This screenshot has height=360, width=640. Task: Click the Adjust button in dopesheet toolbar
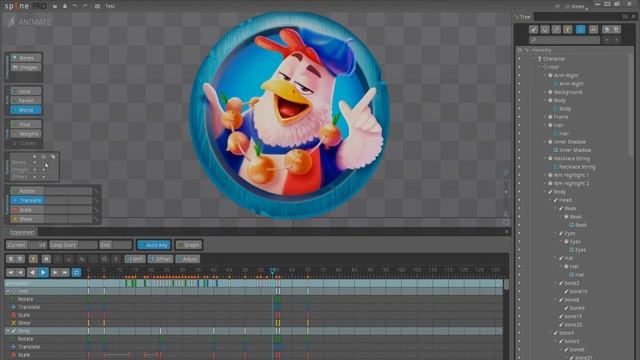click(x=187, y=259)
